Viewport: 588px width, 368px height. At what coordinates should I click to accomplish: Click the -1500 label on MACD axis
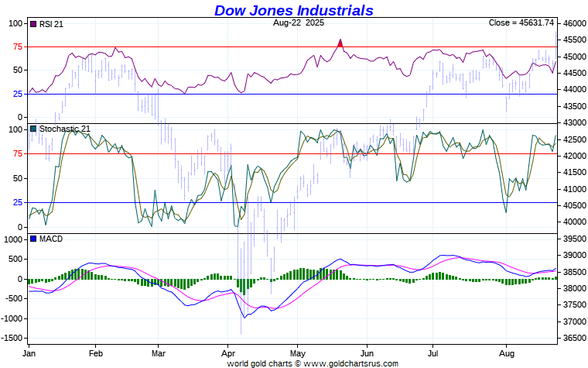tap(12, 338)
